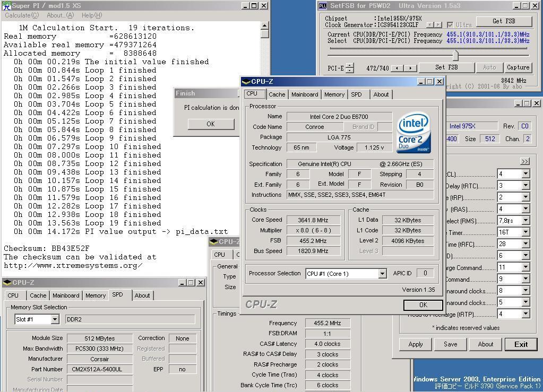The height and width of the screenshot is (392, 543).
Task: Click the Super PI title bar icon
Action: click(x=6, y=5)
